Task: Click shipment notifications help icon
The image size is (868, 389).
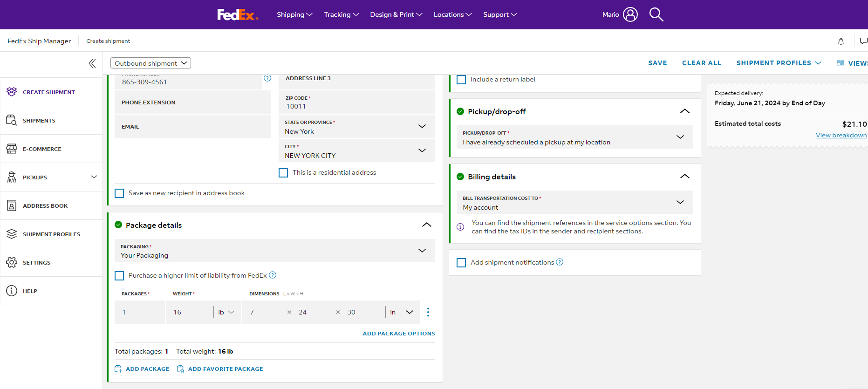Action: pos(560,262)
